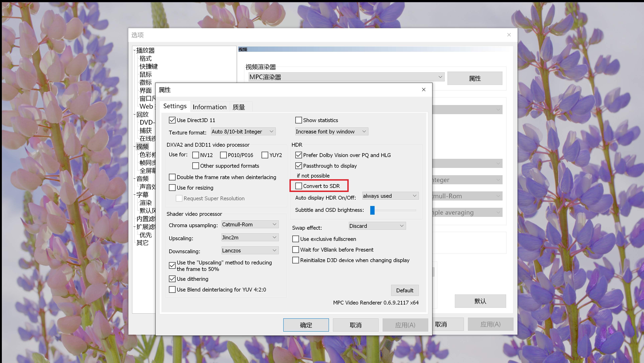This screenshot has height=363, width=644.
Task: Switch to the Settings tab
Action: tap(175, 106)
